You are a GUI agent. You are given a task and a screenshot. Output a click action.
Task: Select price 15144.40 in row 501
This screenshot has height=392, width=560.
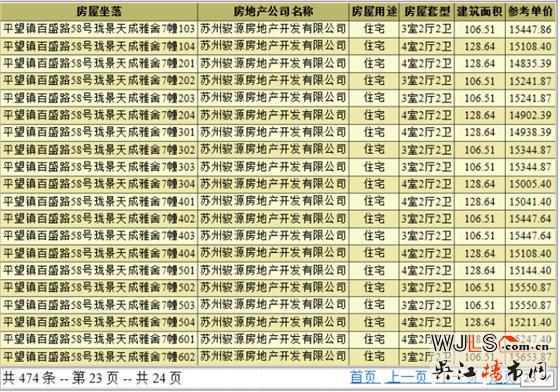(x=530, y=271)
